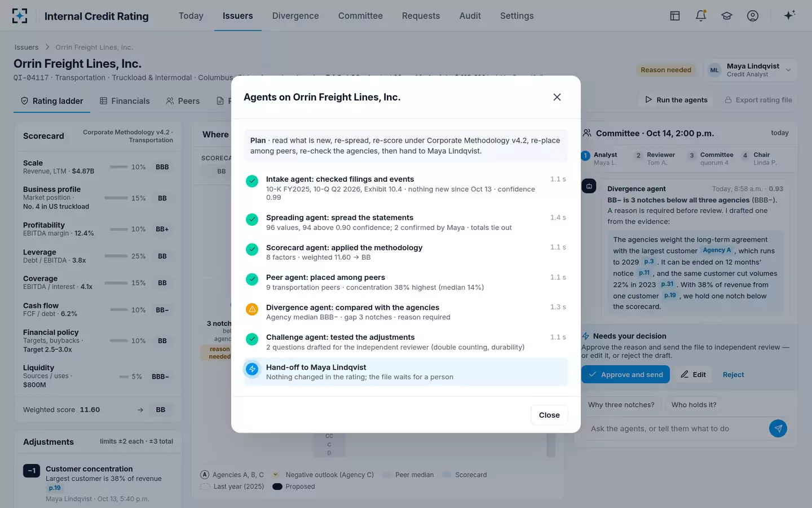
Task: Click the layout panel icon in header
Action: 675,16
